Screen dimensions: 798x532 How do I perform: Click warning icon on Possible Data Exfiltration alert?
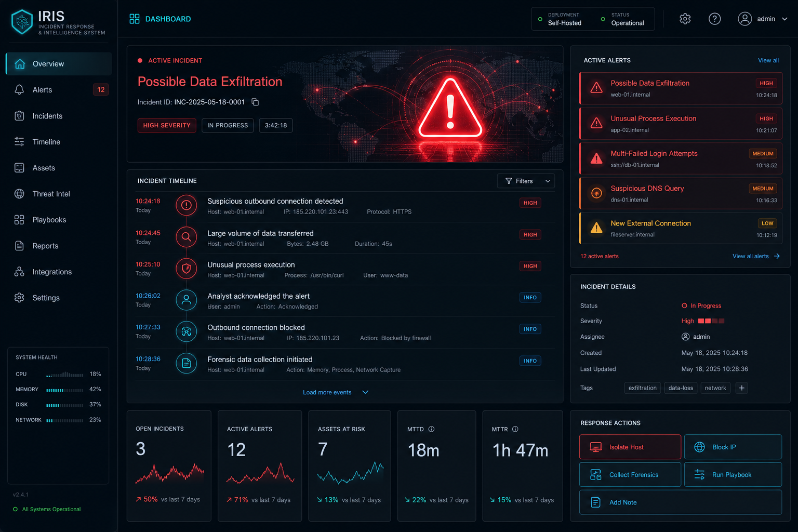tap(596, 88)
